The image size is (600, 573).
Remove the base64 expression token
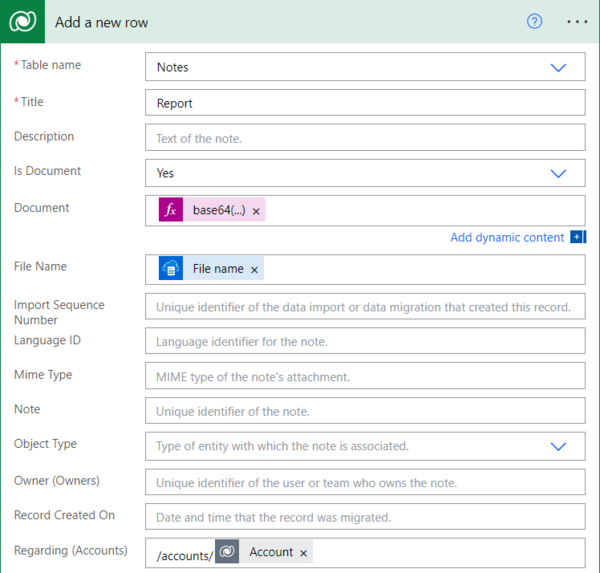[x=256, y=211]
